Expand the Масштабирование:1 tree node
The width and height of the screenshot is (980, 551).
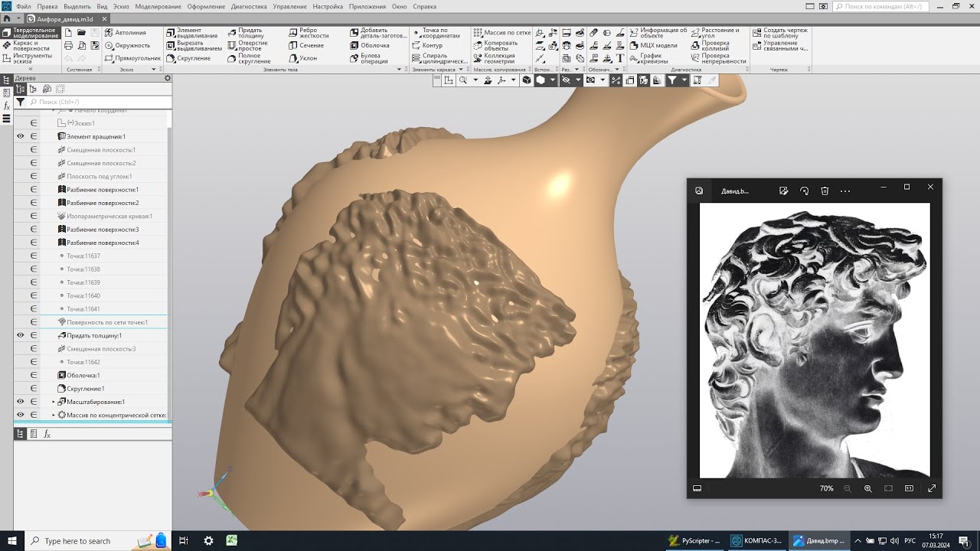(54, 402)
